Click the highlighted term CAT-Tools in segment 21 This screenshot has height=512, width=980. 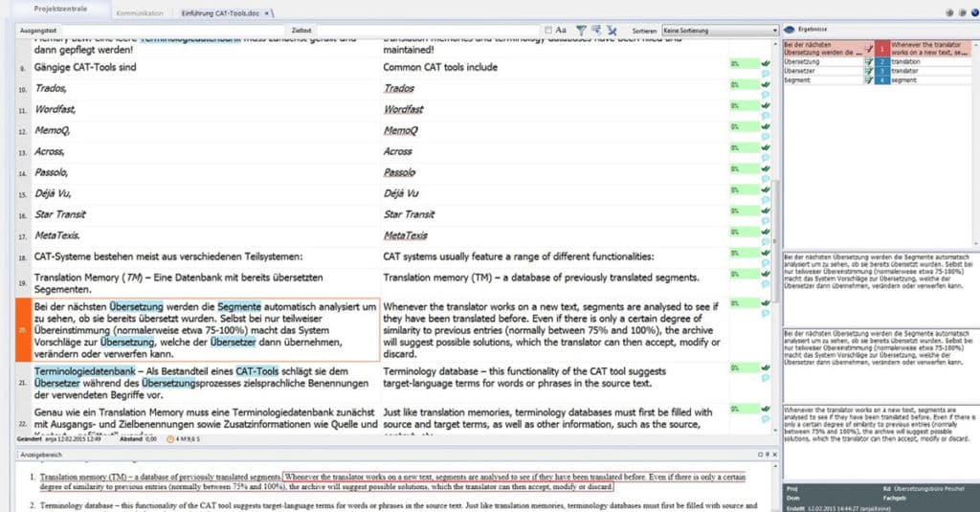coord(256,370)
